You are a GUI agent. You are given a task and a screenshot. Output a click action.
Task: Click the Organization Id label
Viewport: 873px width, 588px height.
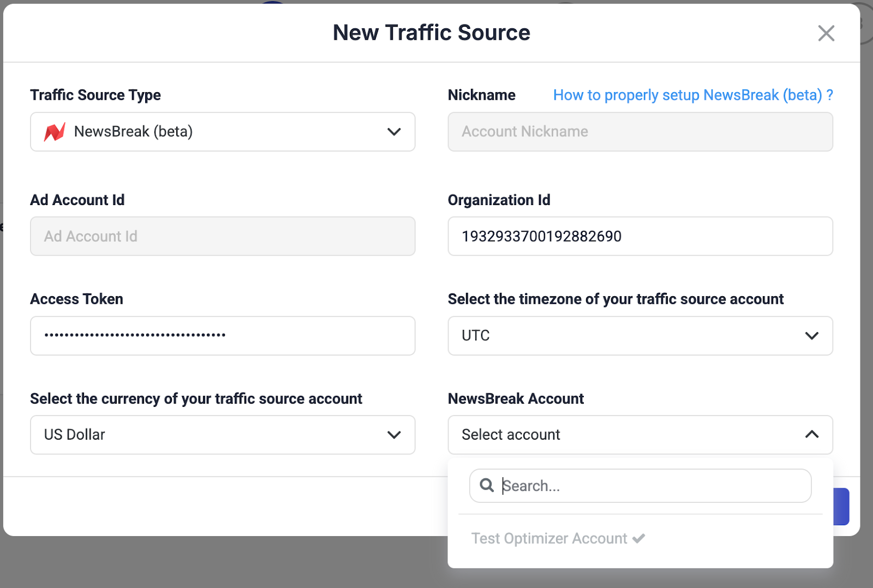point(499,200)
